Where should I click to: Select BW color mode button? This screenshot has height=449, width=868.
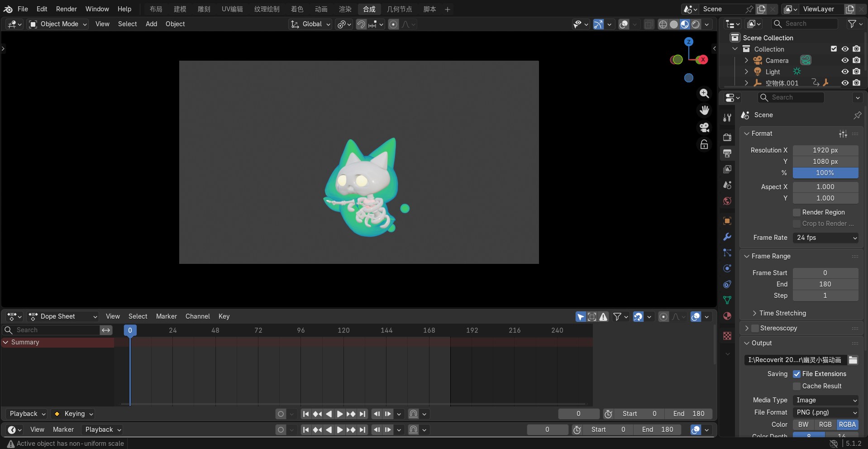tap(803, 425)
